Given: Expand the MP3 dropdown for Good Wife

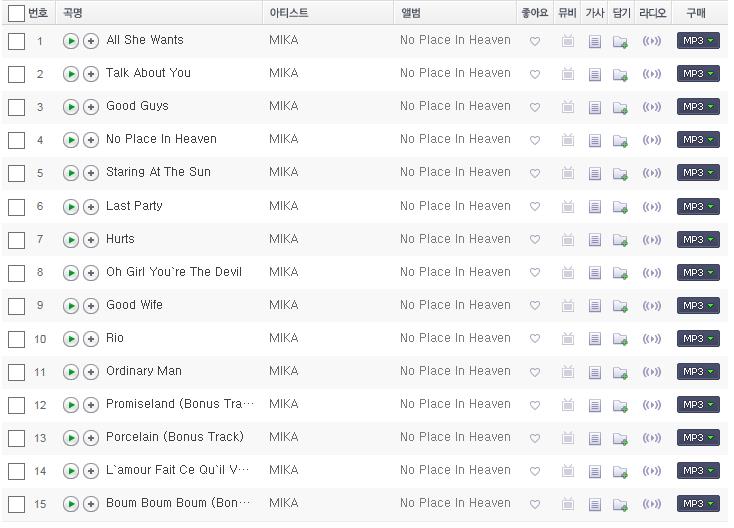Looking at the screenshot, I should coord(698,306).
